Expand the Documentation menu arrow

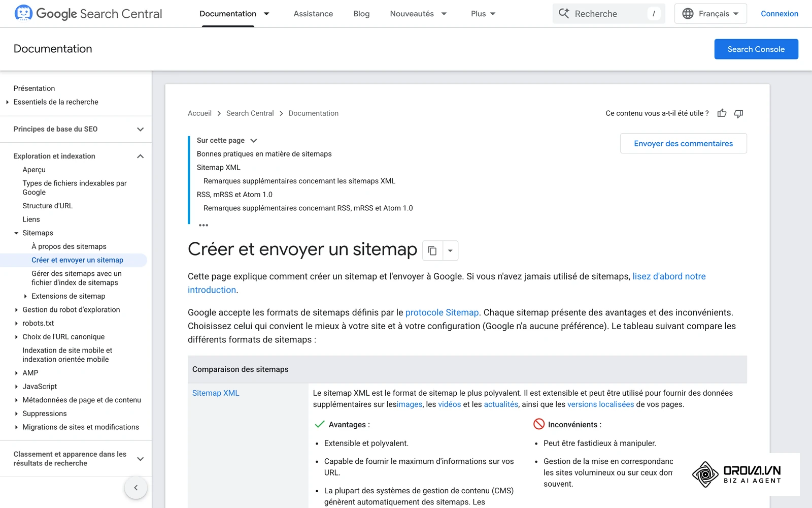pyautogui.click(x=266, y=14)
